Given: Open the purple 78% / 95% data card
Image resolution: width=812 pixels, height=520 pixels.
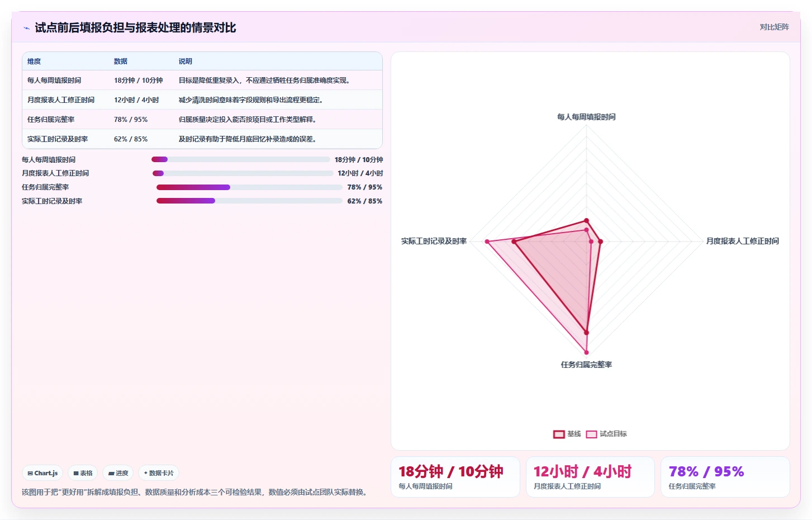Looking at the screenshot, I should 725,477.
